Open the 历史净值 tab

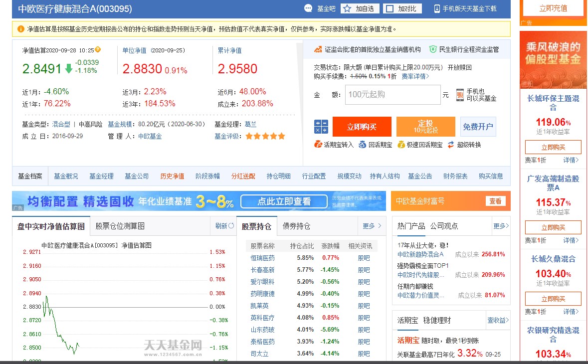[172, 176]
